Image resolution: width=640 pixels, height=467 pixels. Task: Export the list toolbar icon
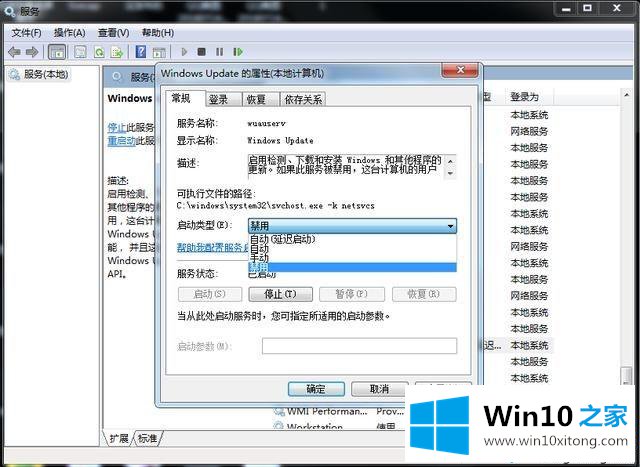[117, 52]
